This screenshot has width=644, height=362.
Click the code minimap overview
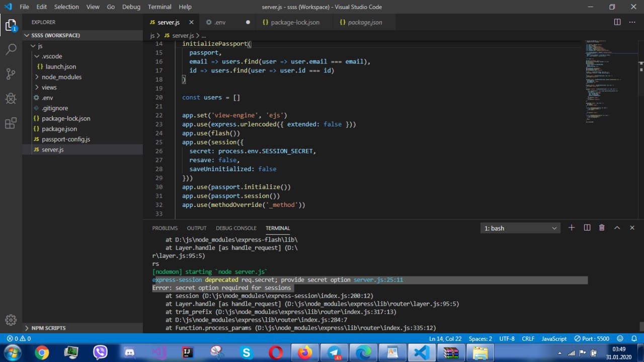(x=610, y=81)
